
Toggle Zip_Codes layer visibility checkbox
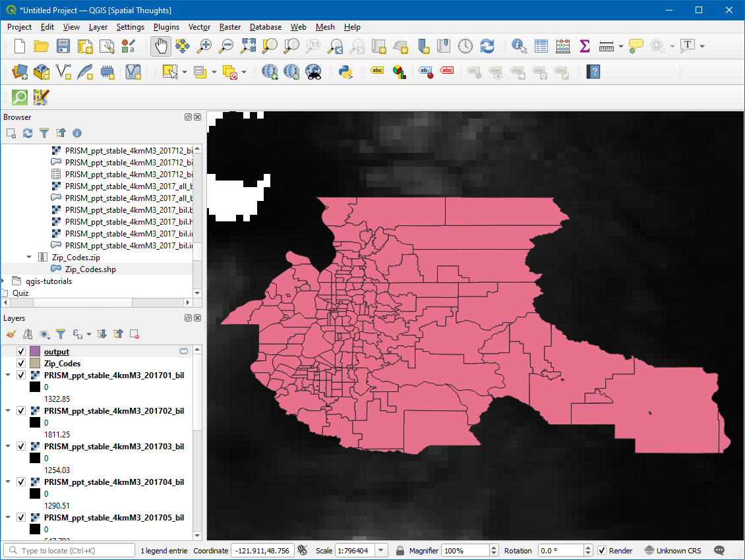pos(21,364)
